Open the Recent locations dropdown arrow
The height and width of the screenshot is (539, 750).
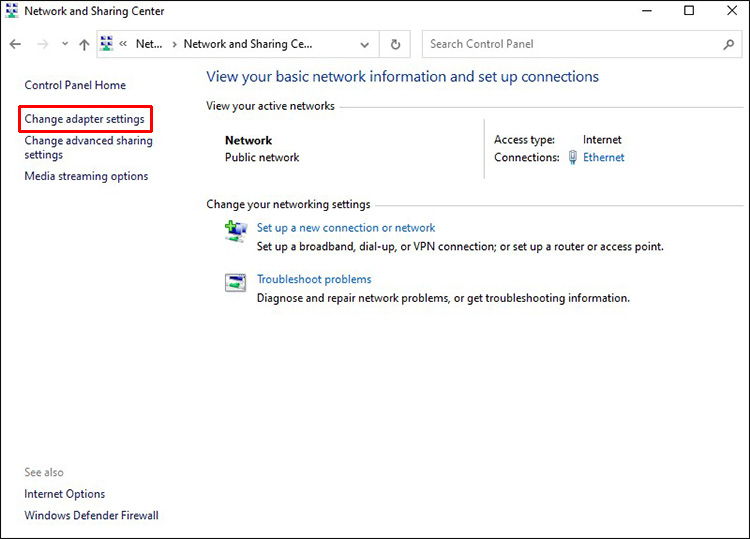(x=65, y=45)
